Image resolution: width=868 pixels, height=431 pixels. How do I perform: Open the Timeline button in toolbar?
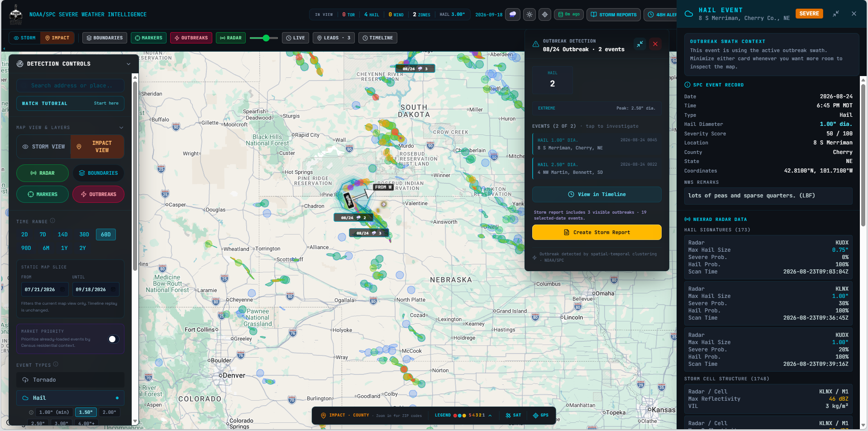pyautogui.click(x=377, y=38)
